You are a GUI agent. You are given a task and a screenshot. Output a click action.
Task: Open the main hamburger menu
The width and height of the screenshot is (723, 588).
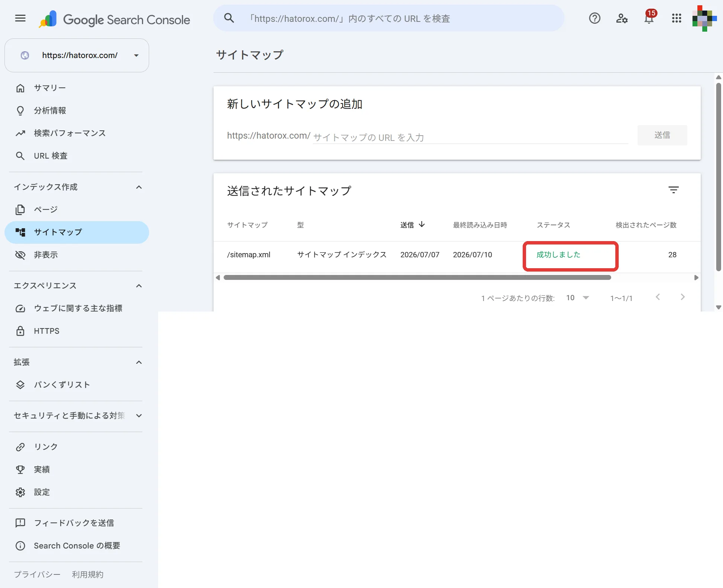[x=20, y=18]
